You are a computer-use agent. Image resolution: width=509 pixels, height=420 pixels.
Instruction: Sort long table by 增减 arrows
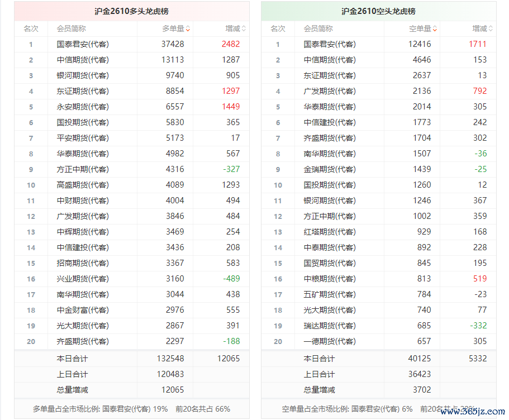pos(244,29)
